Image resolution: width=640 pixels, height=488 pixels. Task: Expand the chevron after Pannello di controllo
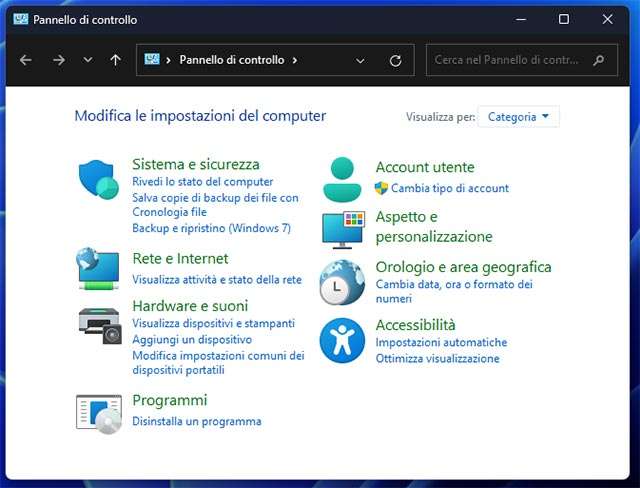295,60
